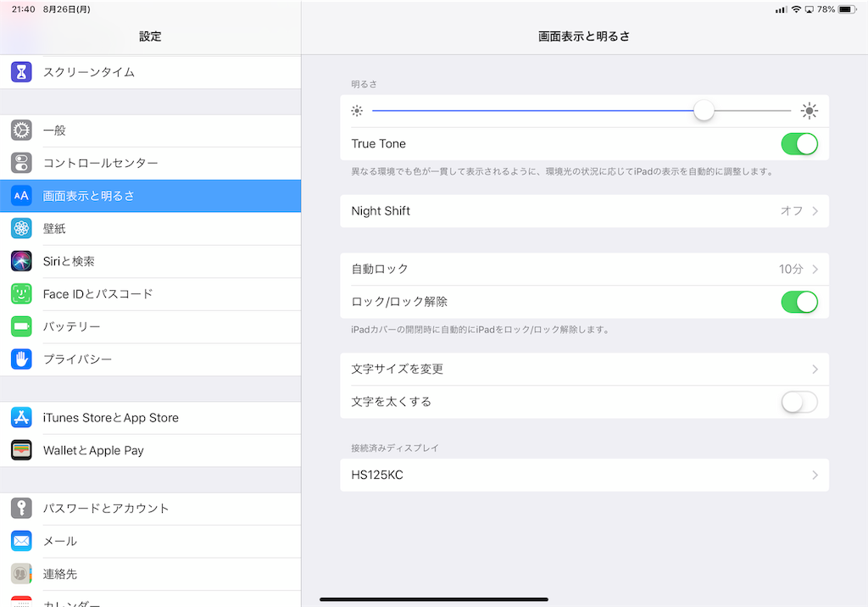Tap the General gear icon
868x607 pixels.
pos(21,131)
